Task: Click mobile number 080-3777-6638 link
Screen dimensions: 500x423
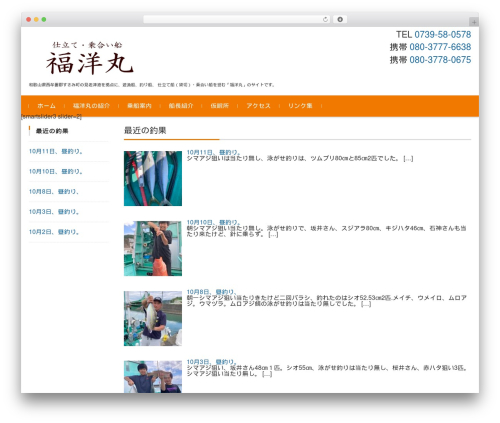Action: 440,47
